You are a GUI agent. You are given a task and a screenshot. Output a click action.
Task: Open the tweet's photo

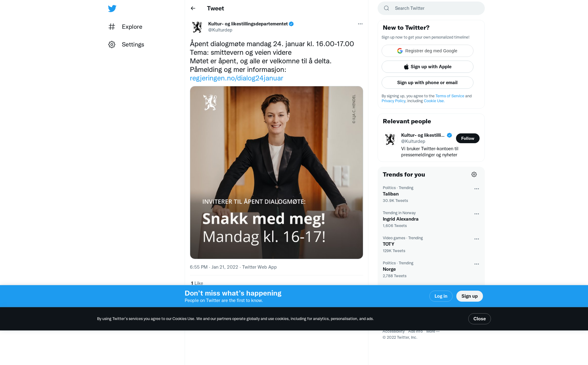[276, 172]
